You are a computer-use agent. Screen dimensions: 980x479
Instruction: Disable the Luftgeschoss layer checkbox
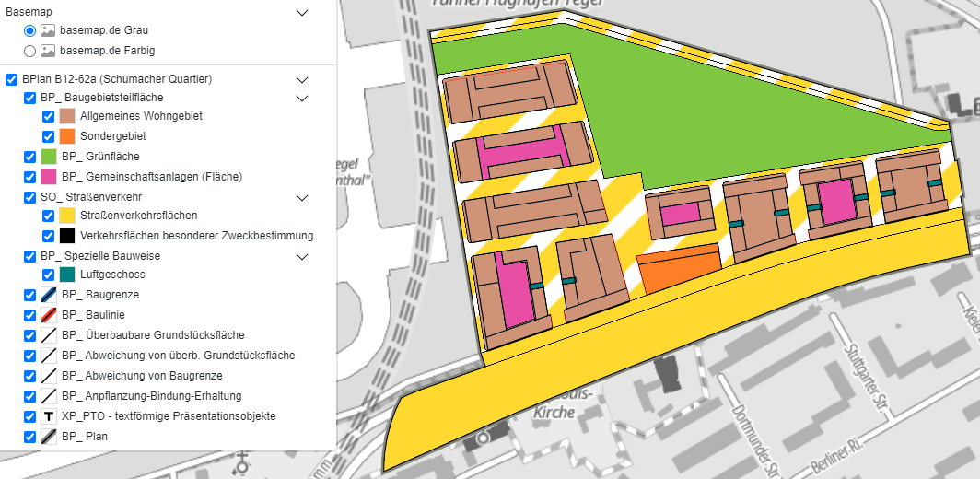(x=49, y=275)
